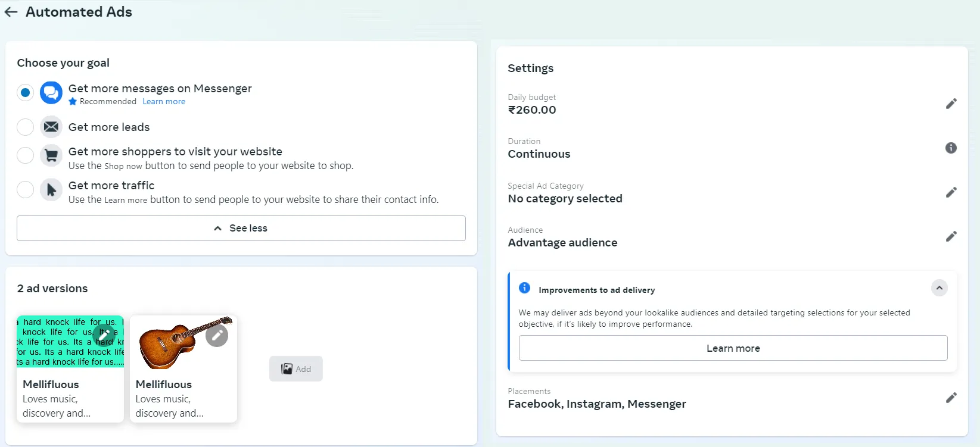Viewport: 980px width, 447px height.
Task: Edit the Special Ad Category via pencil icon
Action: pyautogui.click(x=951, y=192)
